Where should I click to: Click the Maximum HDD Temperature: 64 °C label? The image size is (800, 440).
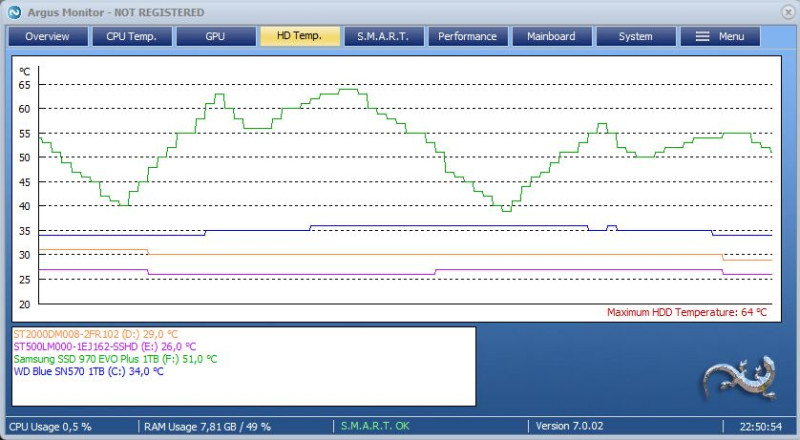pos(687,312)
